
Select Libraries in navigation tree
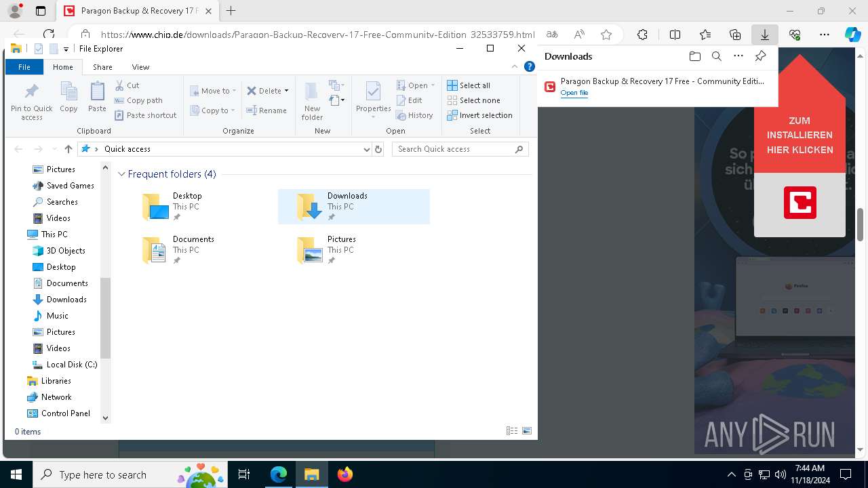click(x=48, y=381)
